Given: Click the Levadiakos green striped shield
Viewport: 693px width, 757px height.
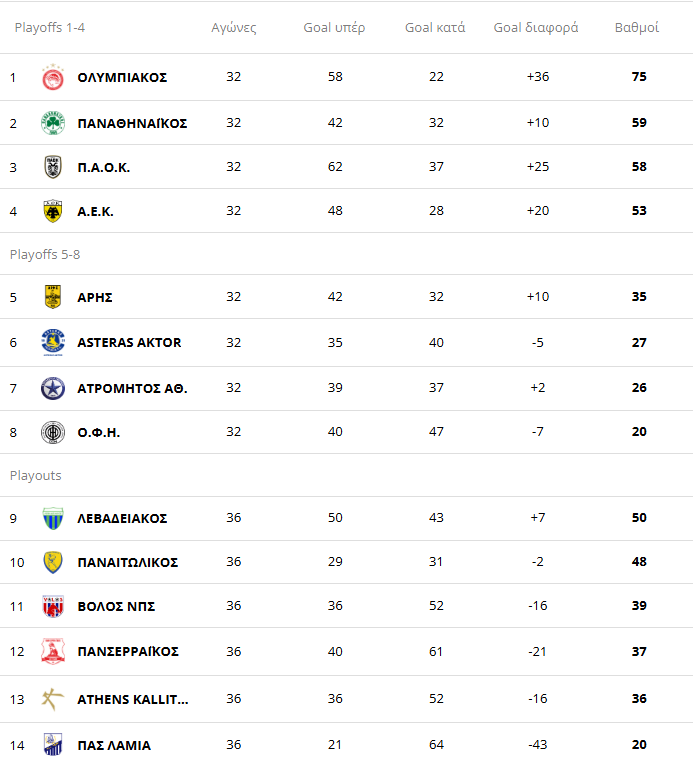Looking at the screenshot, I should pos(53,518).
